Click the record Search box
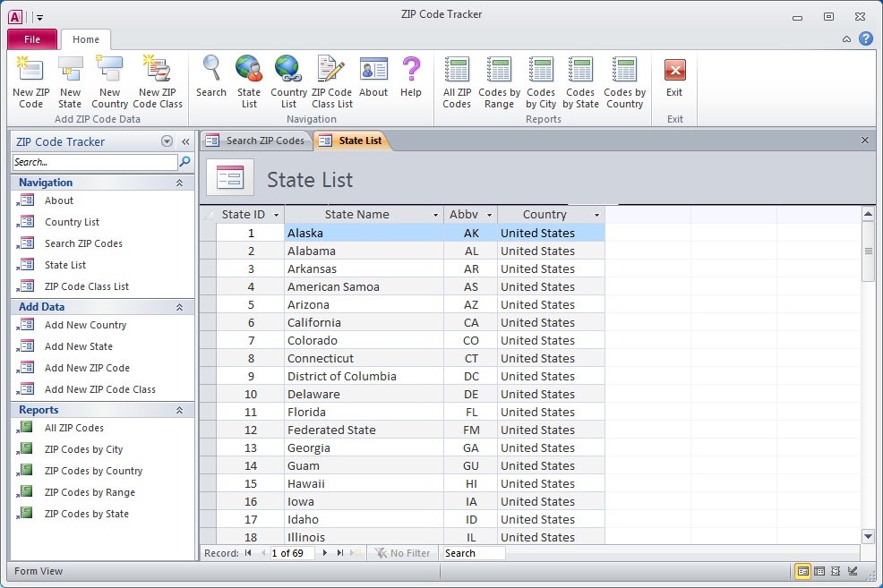 coord(474,553)
